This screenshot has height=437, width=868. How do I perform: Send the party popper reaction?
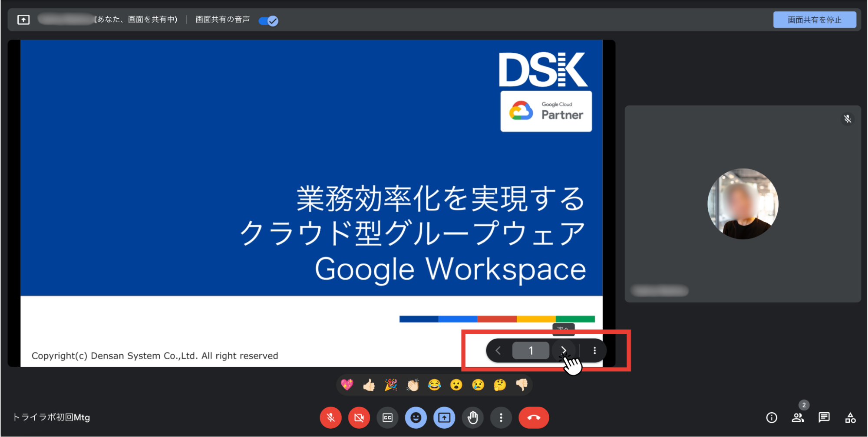click(x=391, y=385)
